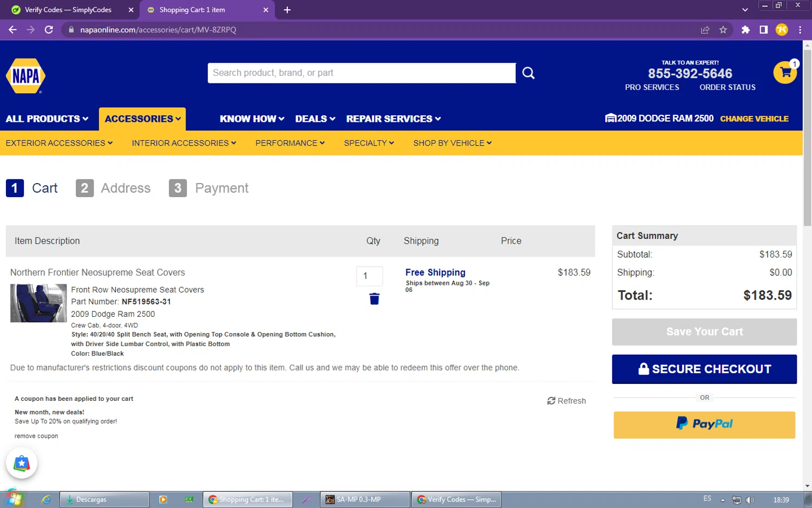This screenshot has width=812, height=508.
Task: Expand the Deals menu
Action: [x=315, y=119]
